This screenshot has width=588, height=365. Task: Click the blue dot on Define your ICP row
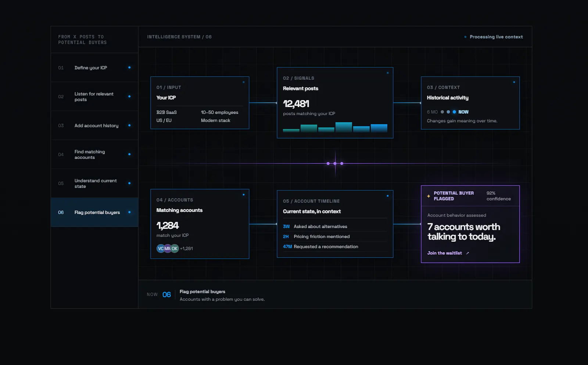pyautogui.click(x=129, y=67)
